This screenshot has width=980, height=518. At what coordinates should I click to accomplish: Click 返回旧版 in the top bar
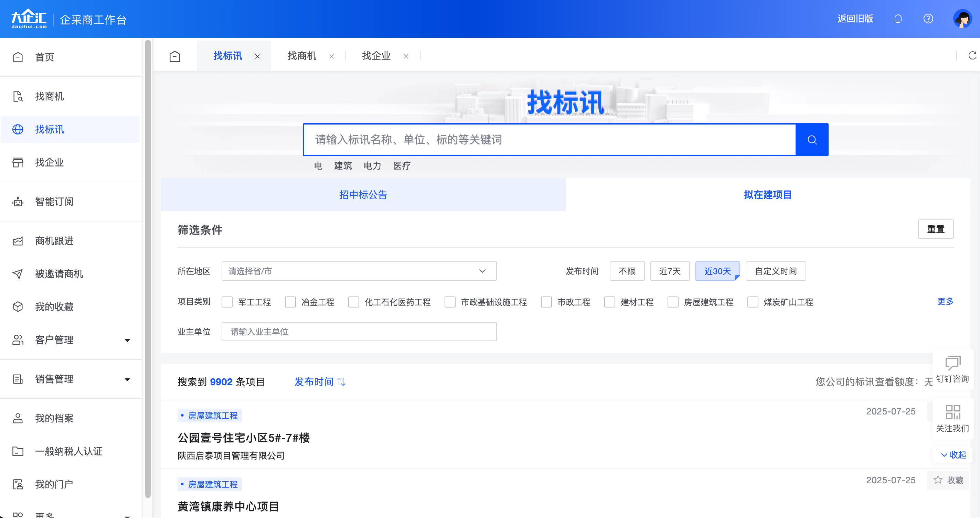pos(855,19)
